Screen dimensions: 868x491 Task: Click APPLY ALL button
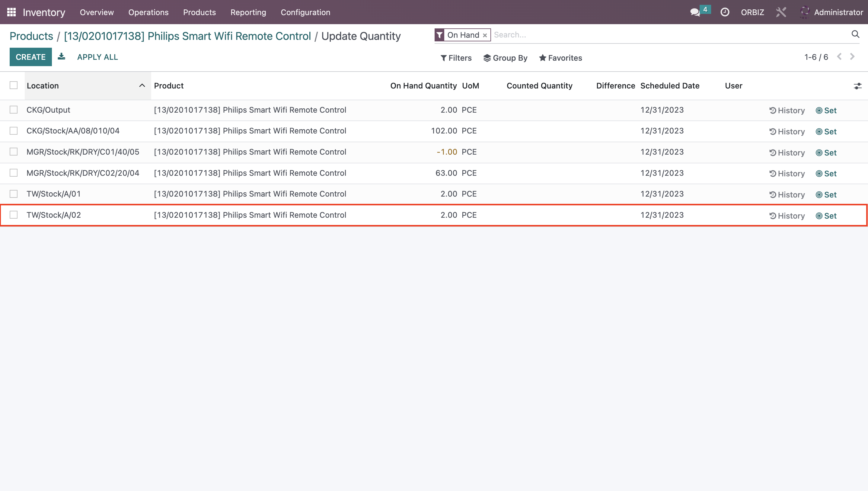(98, 57)
